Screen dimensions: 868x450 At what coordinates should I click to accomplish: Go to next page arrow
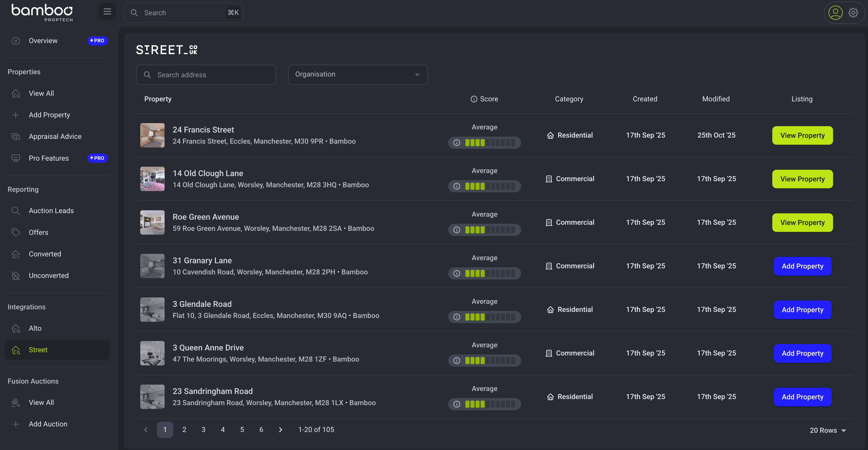click(280, 429)
